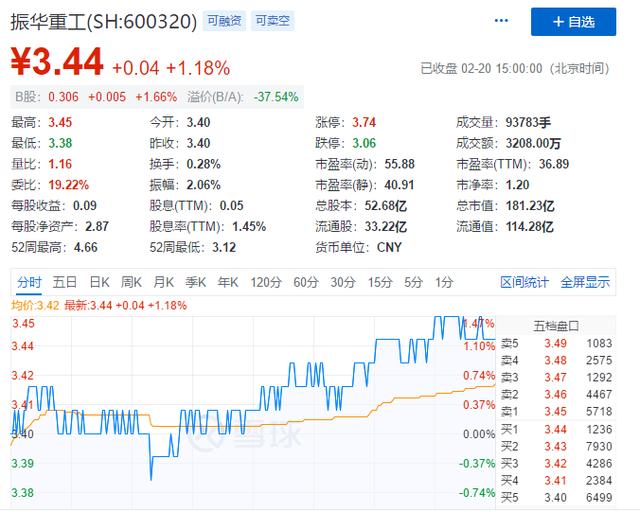Switch to the 60分 chart tab
The width and height of the screenshot is (640, 512).
(x=306, y=282)
